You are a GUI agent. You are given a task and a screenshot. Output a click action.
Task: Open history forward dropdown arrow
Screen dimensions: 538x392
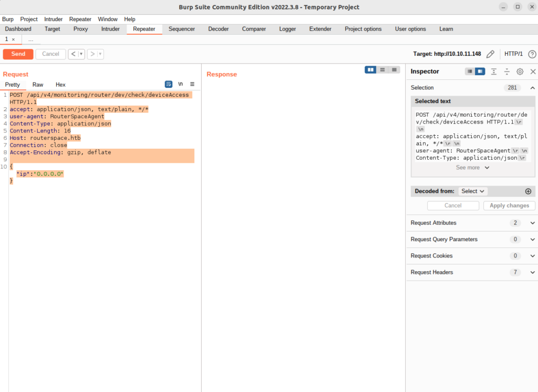coord(100,54)
